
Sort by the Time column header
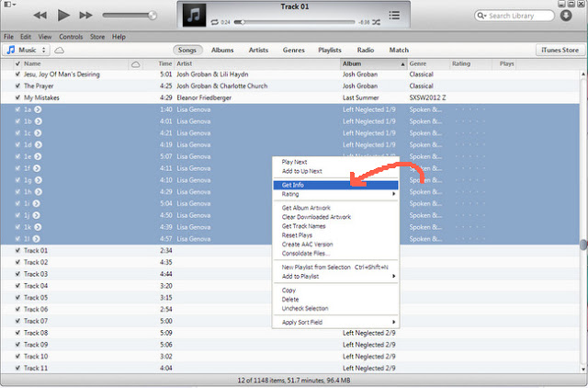click(x=165, y=63)
